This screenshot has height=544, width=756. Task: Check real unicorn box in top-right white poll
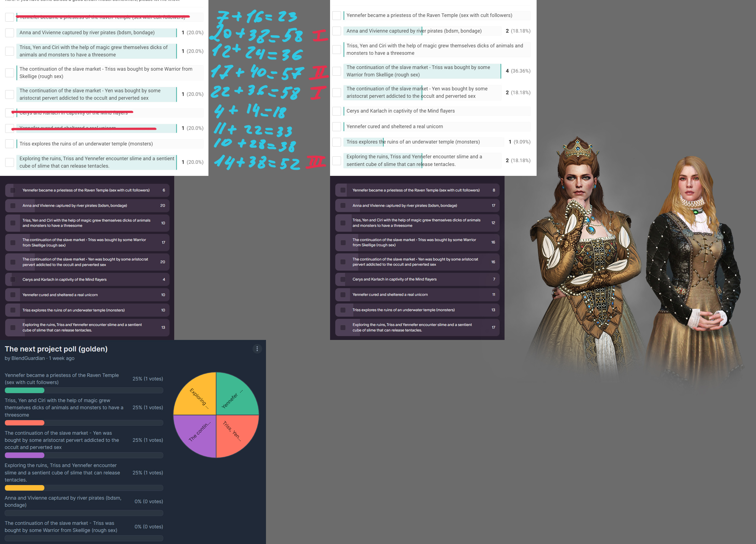(x=337, y=127)
